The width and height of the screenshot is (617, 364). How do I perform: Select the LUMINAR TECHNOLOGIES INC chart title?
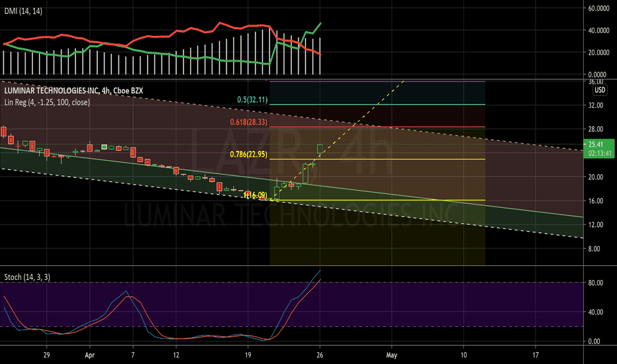pyautogui.click(x=73, y=91)
